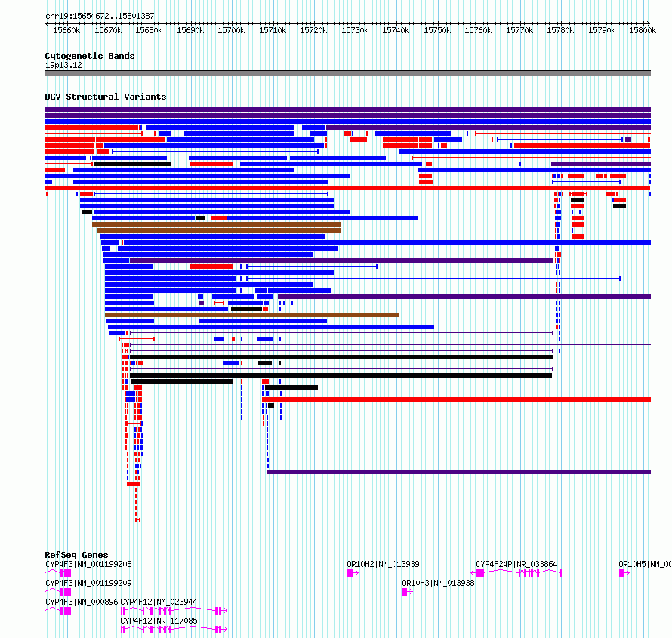Click the 15740k ruler label
672x638 pixels.
(396, 30)
